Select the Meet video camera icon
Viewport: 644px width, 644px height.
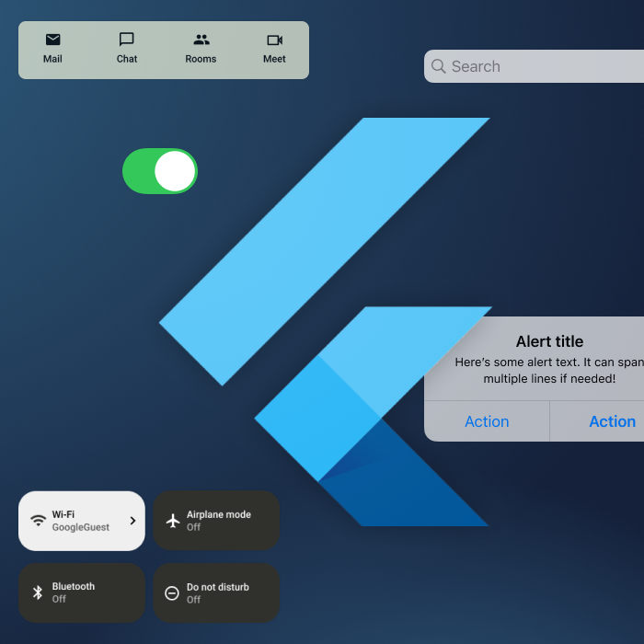(x=274, y=40)
